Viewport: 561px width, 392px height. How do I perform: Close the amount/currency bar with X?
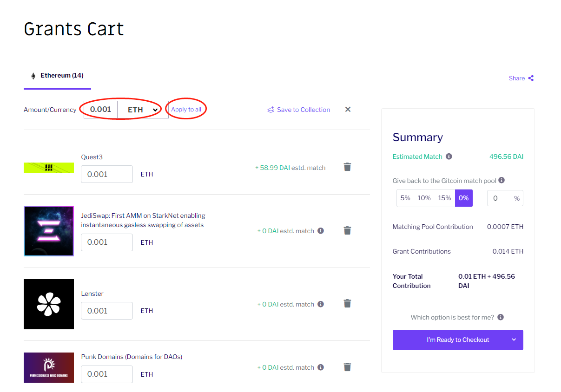[348, 110]
